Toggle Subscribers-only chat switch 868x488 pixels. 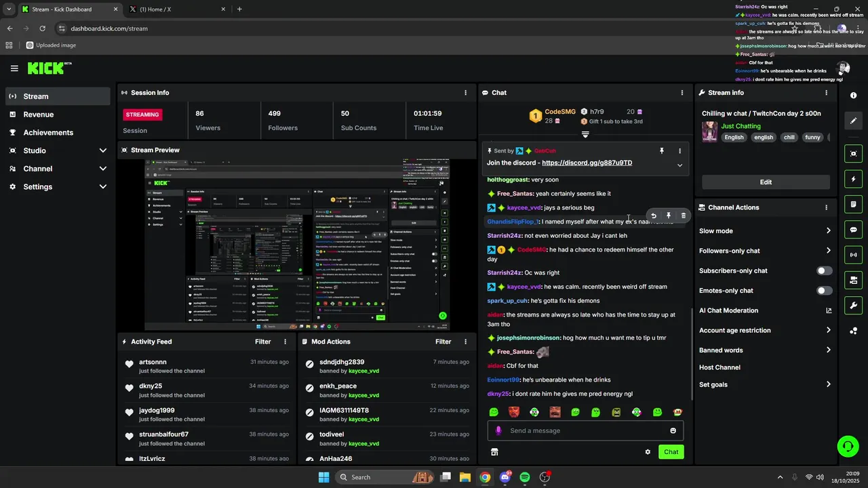(824, 270)
